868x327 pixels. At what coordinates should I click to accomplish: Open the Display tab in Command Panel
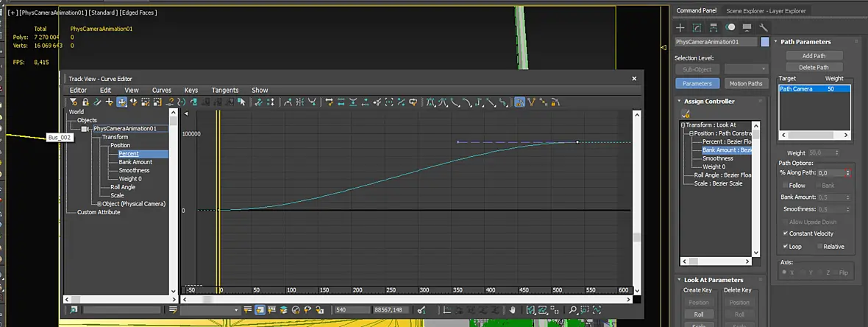tap(747, 27)
